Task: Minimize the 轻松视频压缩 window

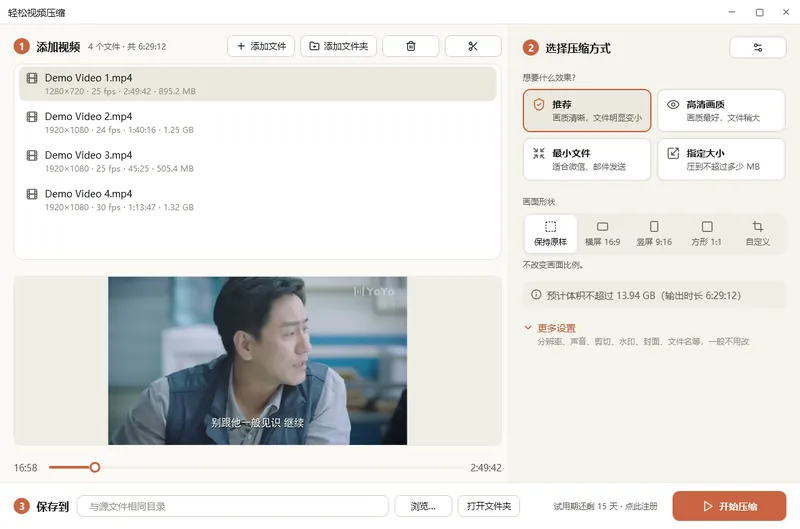Action: tap(732, 12)
